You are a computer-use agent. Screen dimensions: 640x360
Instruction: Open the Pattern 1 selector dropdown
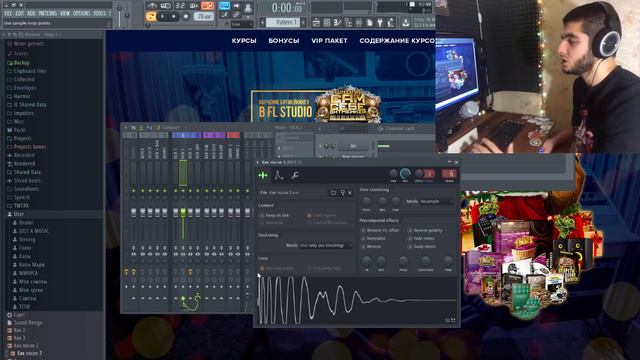[283, 22]
